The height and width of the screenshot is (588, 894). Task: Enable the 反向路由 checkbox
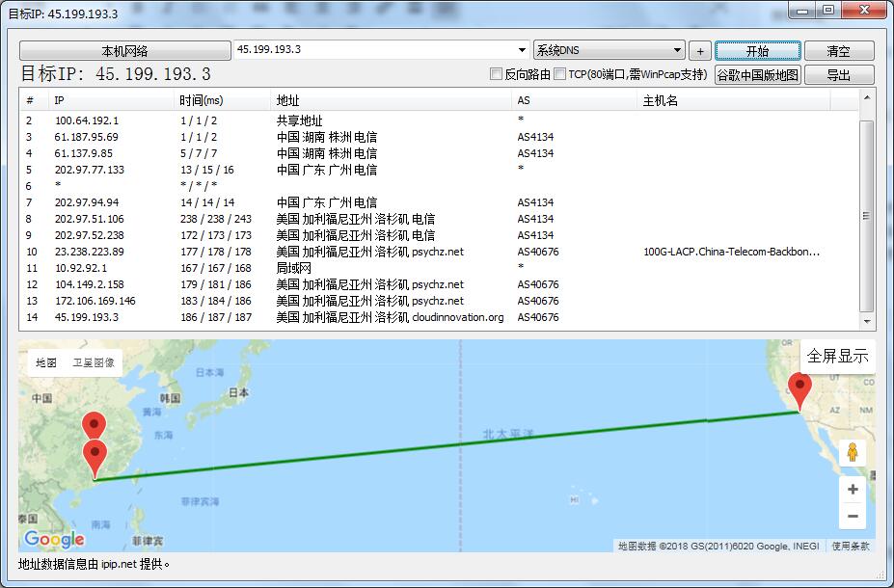click(497, 74)
